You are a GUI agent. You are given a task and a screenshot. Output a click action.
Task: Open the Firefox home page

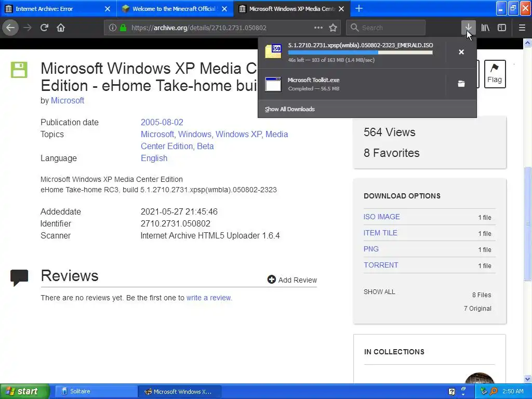61,28
